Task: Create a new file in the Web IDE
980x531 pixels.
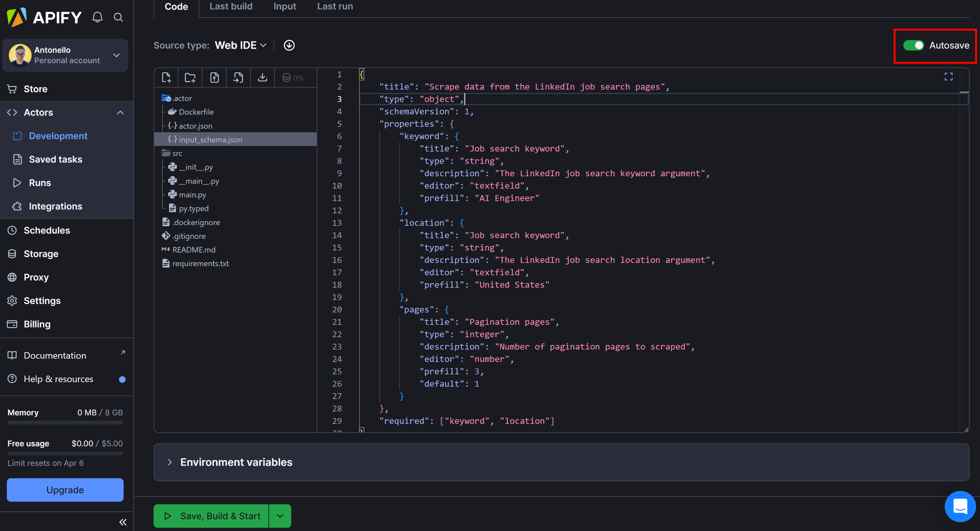Action: 166,78
